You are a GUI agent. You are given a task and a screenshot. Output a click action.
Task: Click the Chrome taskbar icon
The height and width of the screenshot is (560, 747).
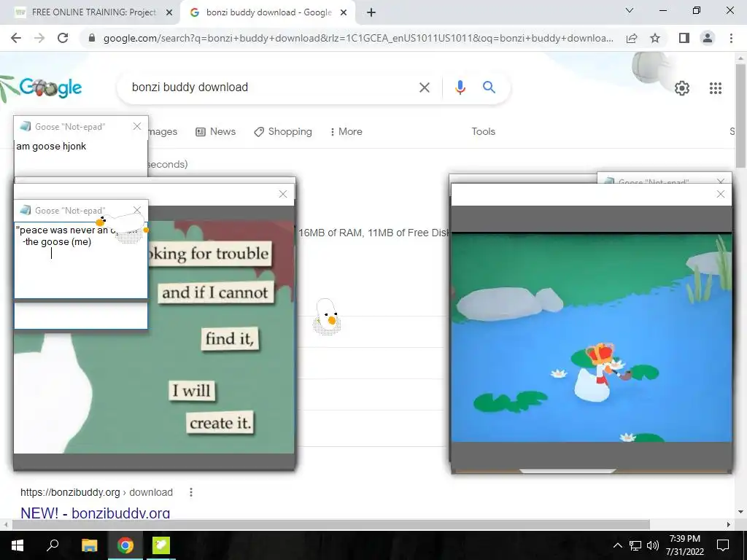coord(125,545)
